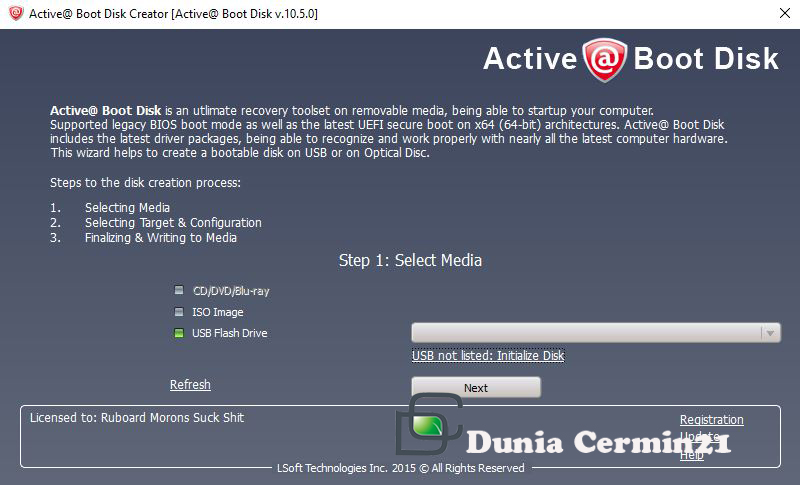This screenshot has height=485, width=800.
Task: Click the Refresh link
Action: click(190, 385)
